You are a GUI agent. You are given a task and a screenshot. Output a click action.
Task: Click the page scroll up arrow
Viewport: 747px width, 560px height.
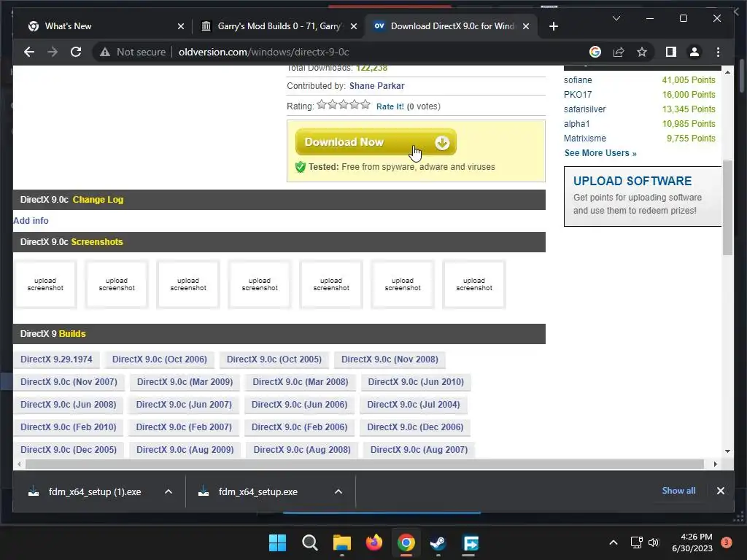coord(727,72)
